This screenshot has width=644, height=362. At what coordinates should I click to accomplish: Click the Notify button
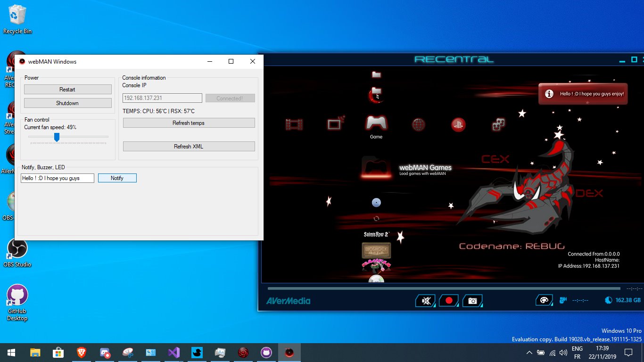(117, 178)
